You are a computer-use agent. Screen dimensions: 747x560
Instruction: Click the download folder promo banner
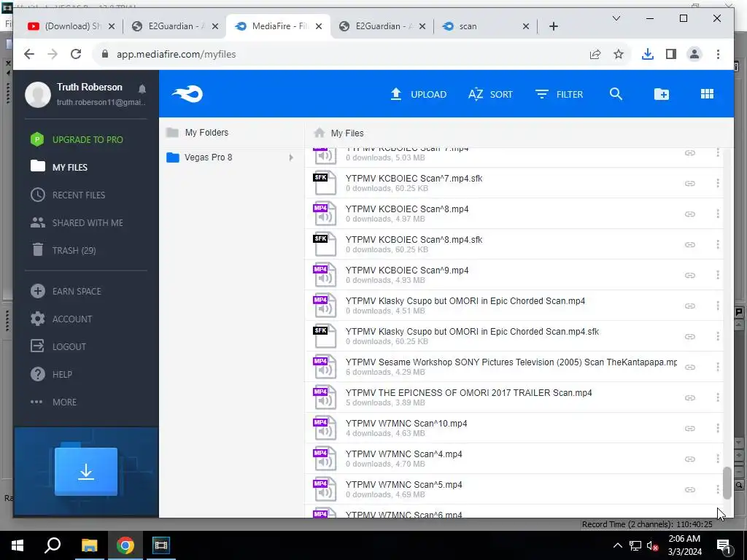[x=86, y=472]
